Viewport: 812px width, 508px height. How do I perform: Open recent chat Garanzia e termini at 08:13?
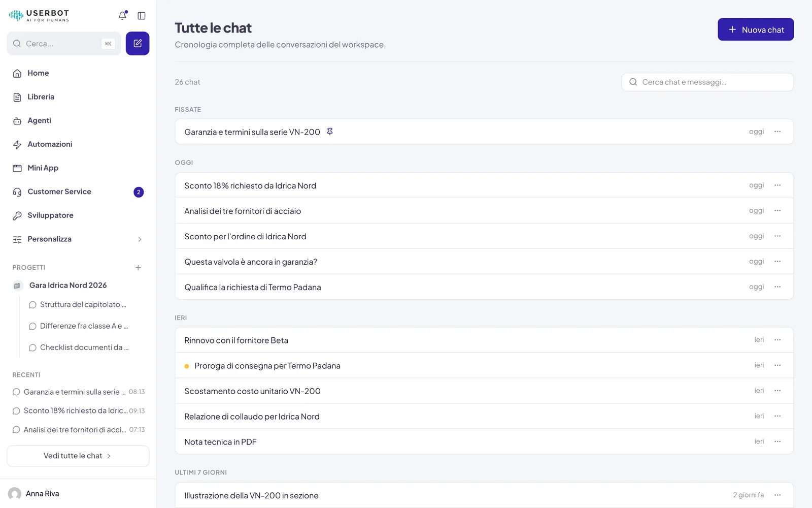click(78, 392)
